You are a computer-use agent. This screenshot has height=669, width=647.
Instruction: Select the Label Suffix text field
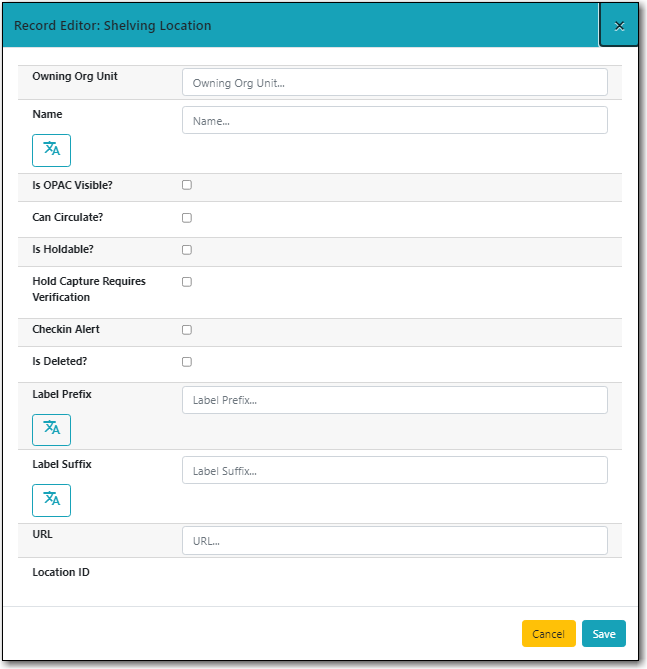click(x=395, y=470)
